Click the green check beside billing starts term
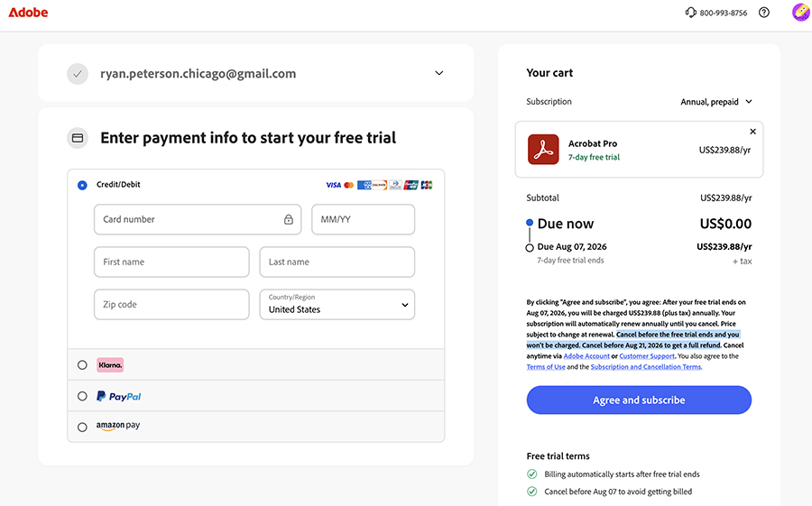 click(531, 474)
